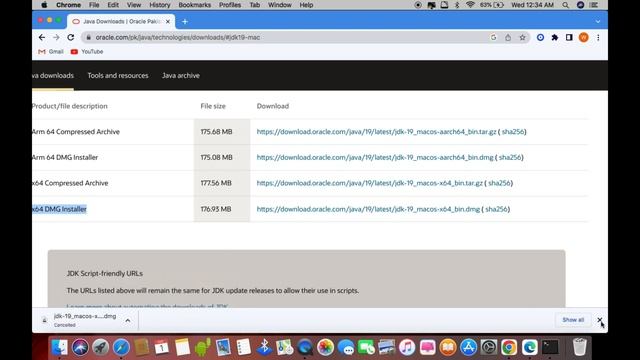Image resolution: width=640 pixels, height=360 pixels.
Task: Close the Java Downloads tab
Action: click(x=168, y=22)
